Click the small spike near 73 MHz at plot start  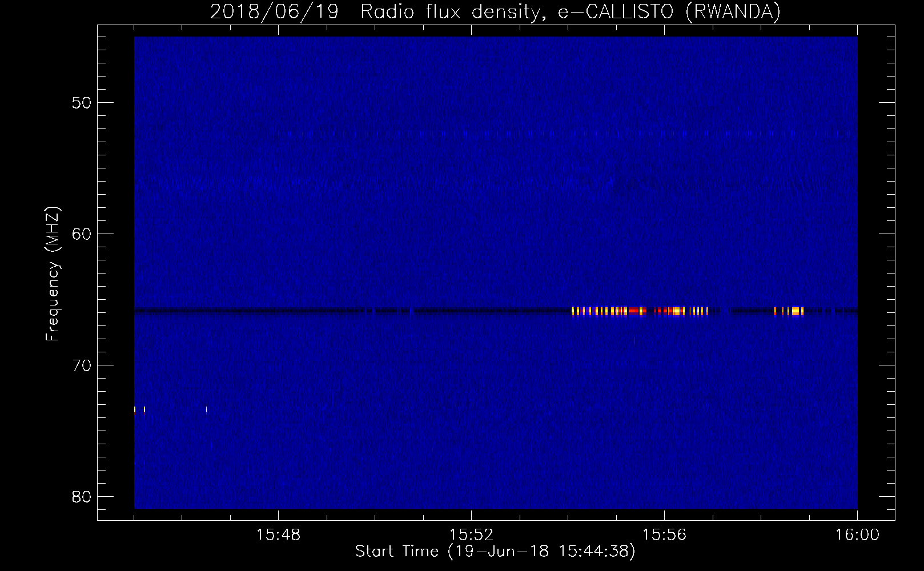click(135, 409)
